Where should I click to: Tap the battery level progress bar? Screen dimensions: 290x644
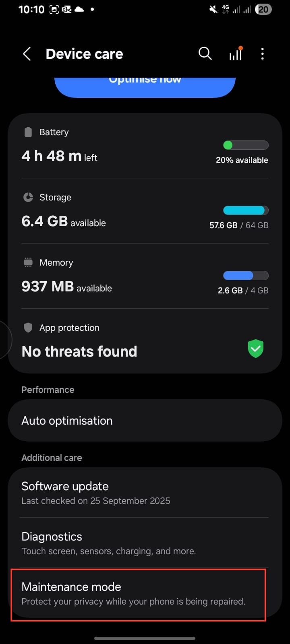point(245,145)
